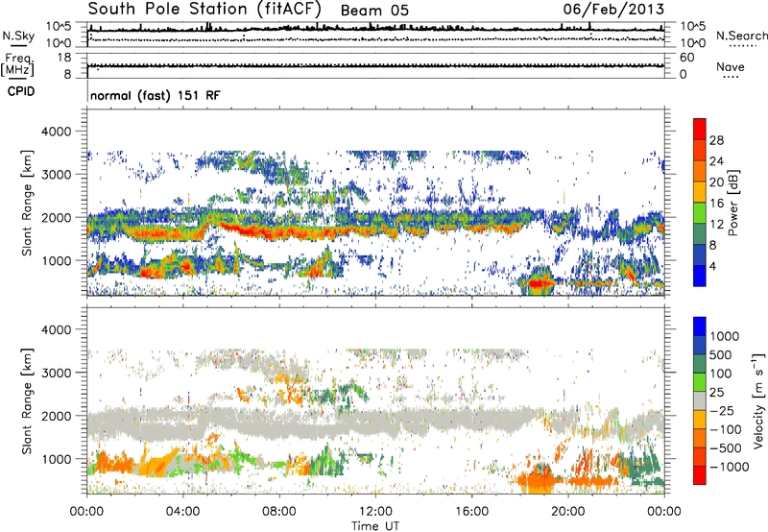Pick the light green 12–16 dB Power colorbar segment
The height and width of the screenshot is (532, 768).
click(x=700, y=212)
